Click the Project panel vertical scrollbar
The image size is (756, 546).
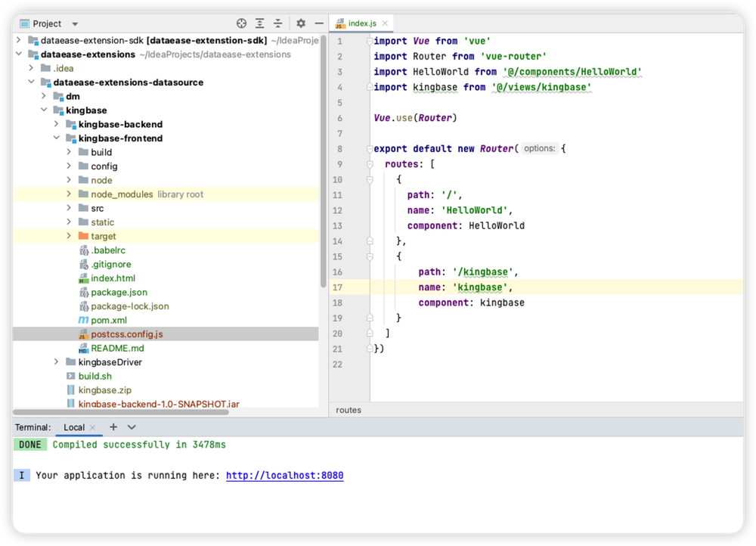323,162
